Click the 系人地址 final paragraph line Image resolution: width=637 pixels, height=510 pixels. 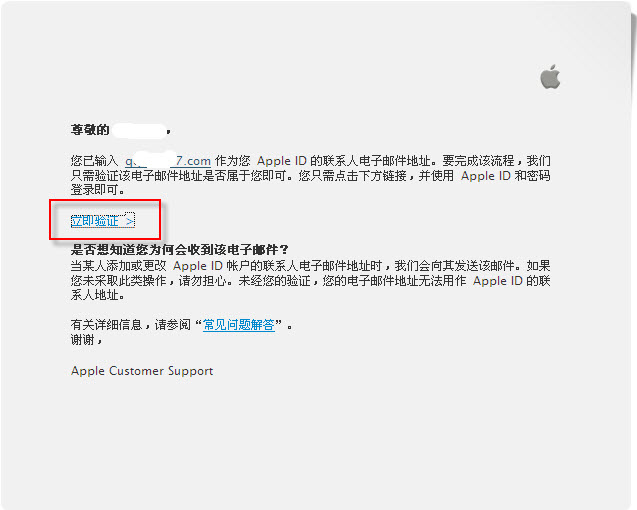[x=98, y=295]
